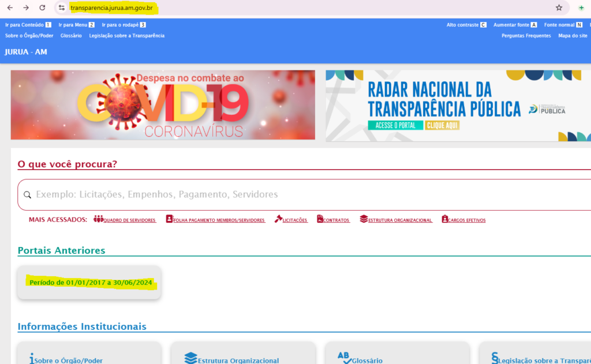Open Folha Pagamento Membros/Servidores link

point(219,220)
